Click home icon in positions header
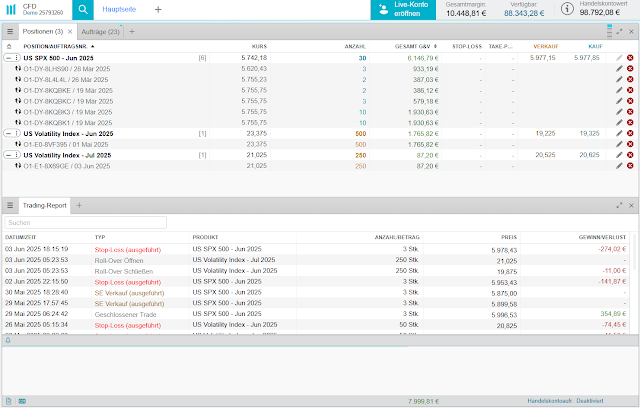Screen dimensions: 640x408 point(9,47)
